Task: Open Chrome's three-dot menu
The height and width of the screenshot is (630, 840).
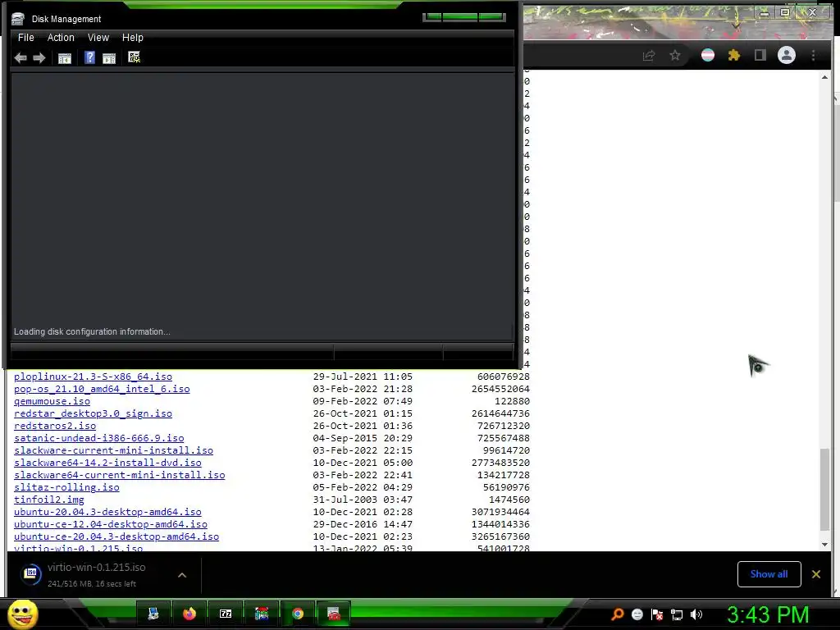Action: (813, 55)
